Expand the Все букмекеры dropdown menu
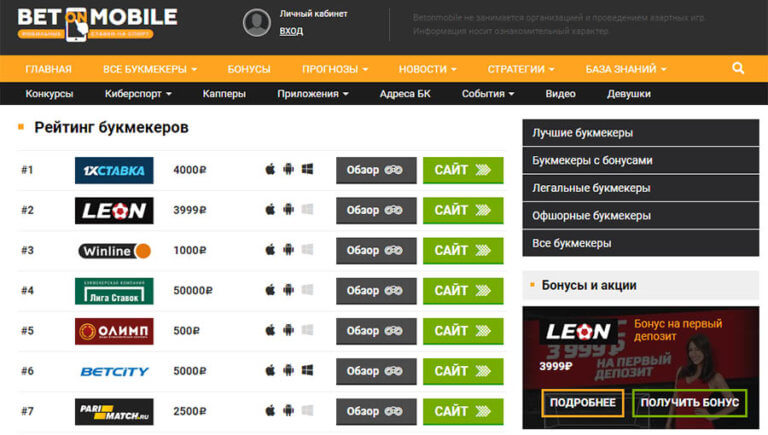 [149, 69]
